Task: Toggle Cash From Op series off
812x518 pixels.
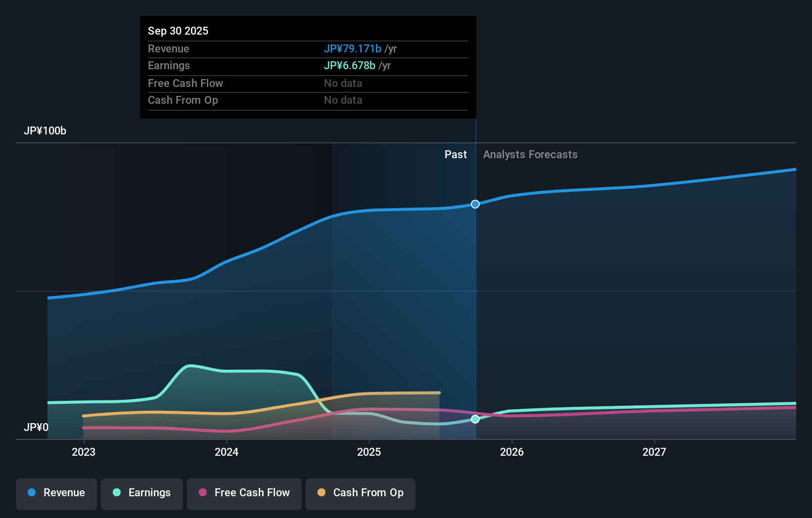Action: pyautogui.click(x=360, y=493)
